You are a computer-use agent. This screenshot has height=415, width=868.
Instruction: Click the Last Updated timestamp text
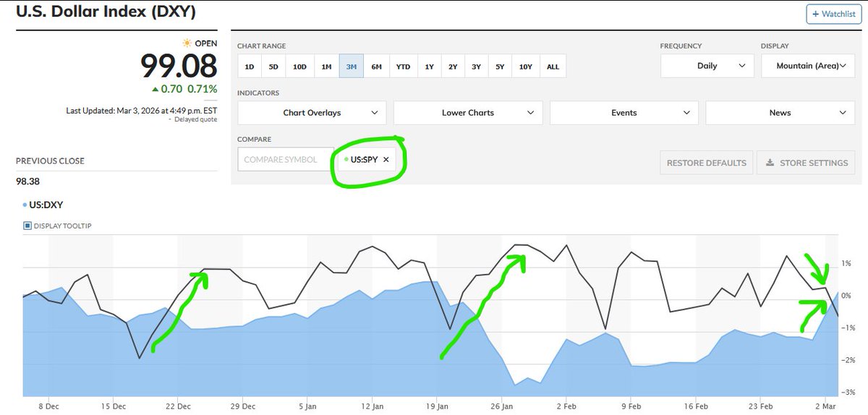[142, 111]
